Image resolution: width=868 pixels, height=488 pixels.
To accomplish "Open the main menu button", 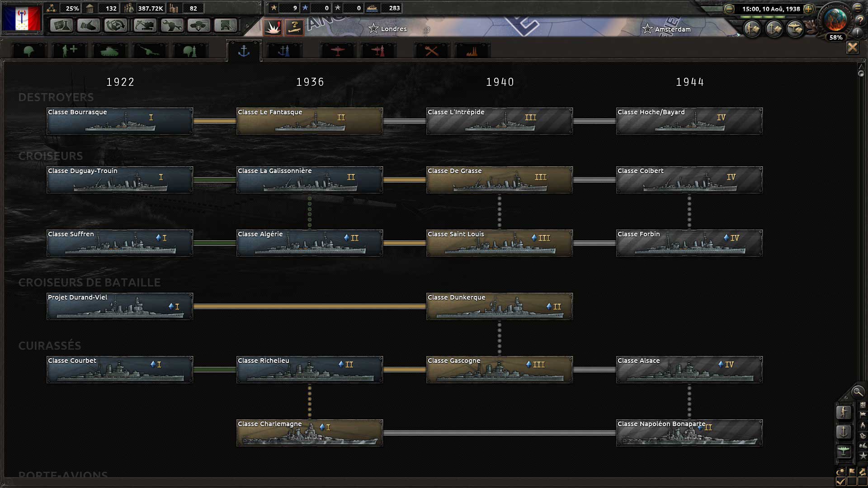I will tap(858, 8).
